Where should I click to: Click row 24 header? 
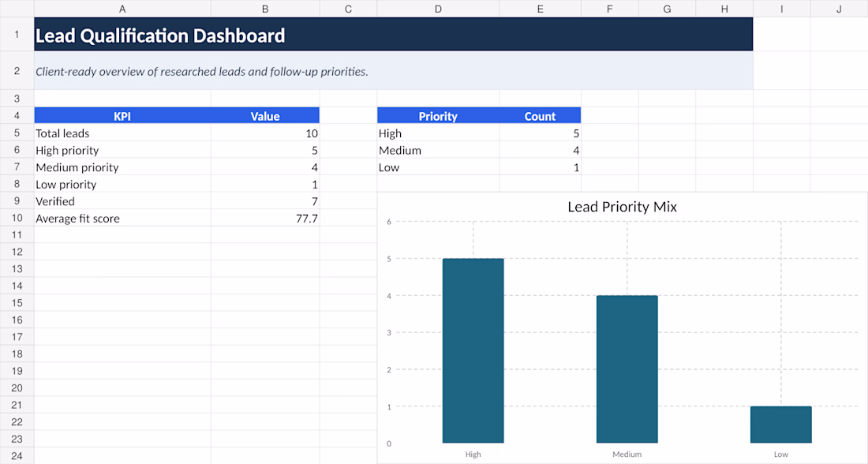click(x=17, y=456)
